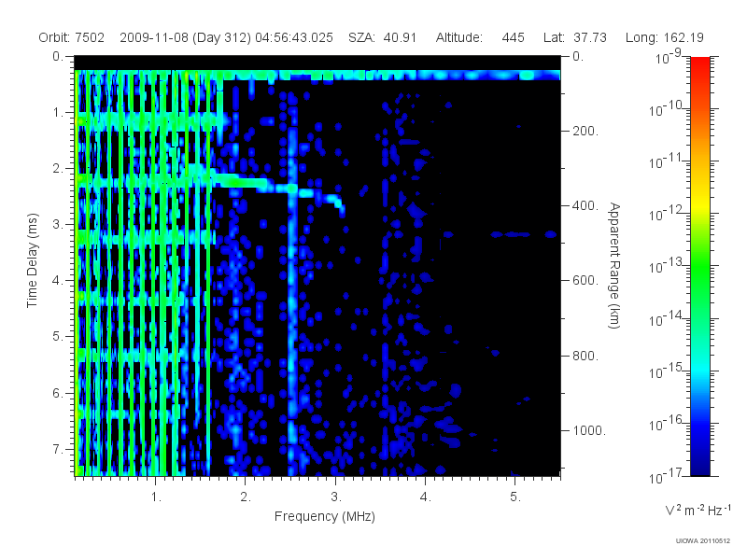Click the 10^-9 color scale label
This screenshot has width=747, height=560.
pos(668,57)
